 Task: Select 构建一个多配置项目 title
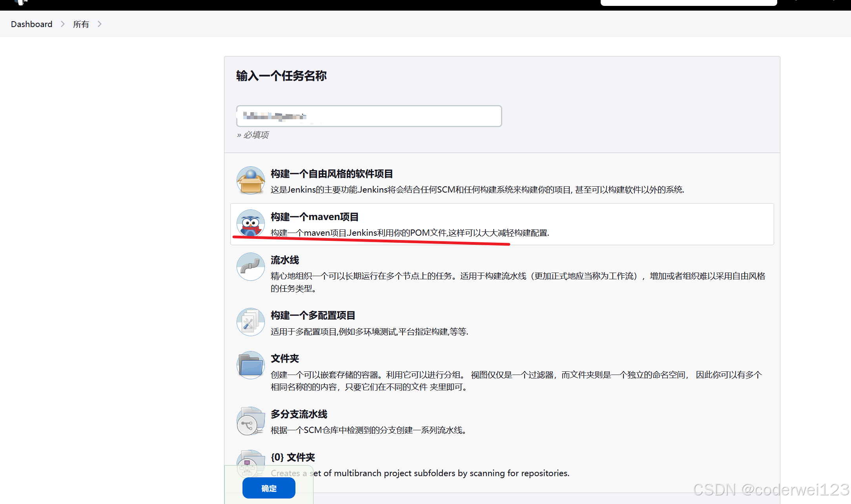pyautogui.click(x=313, y=315)
